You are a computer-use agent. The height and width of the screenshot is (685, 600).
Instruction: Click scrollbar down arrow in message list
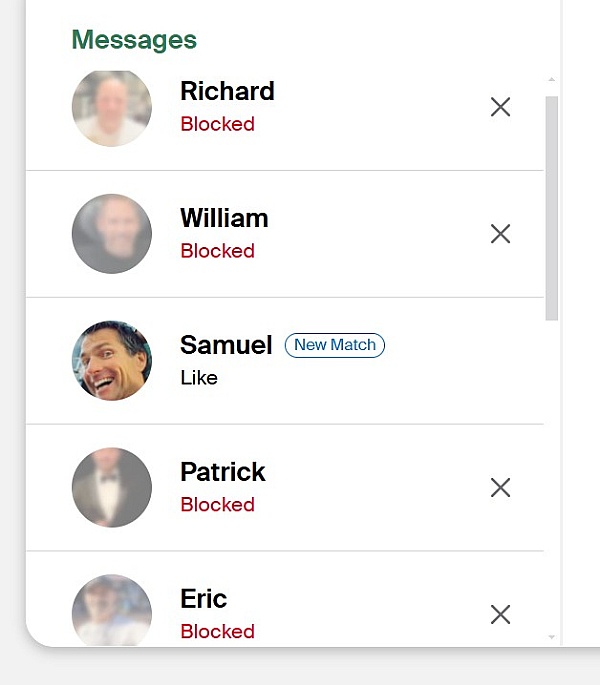click(x=551, y=637)
